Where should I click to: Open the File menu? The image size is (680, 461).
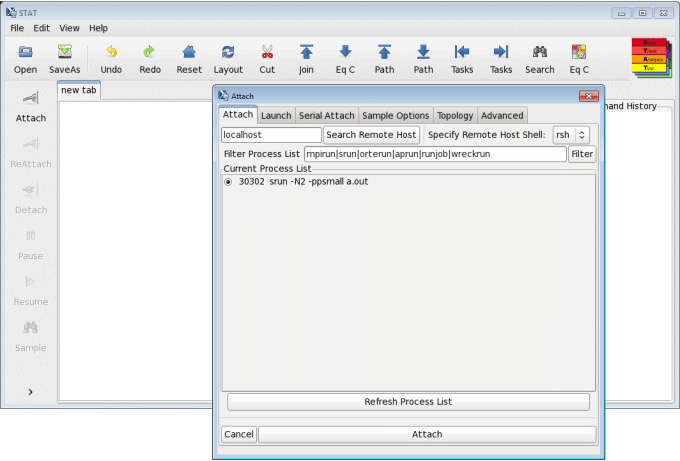tap(17, 28)
